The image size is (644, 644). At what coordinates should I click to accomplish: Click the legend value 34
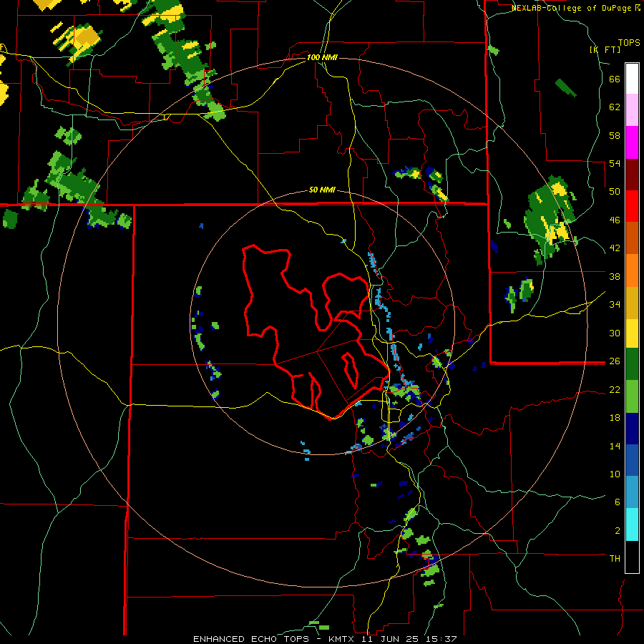click(x=615, y=305)
